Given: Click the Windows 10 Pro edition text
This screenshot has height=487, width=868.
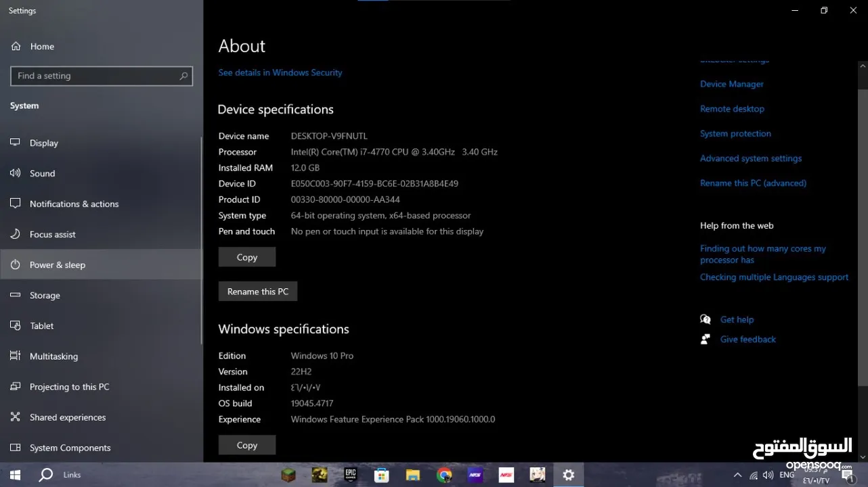Looking at the screenshot, I should tap(322, 356).
